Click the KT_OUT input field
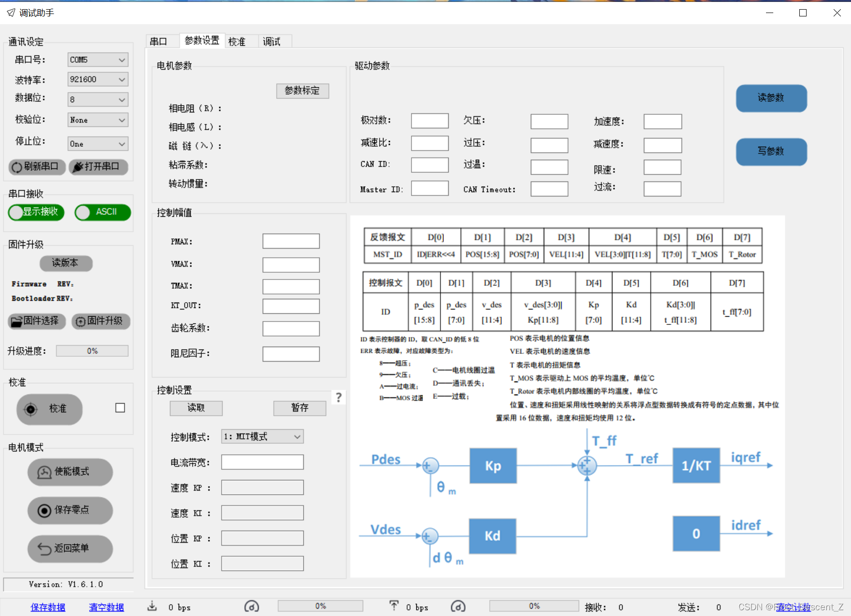 291,307
